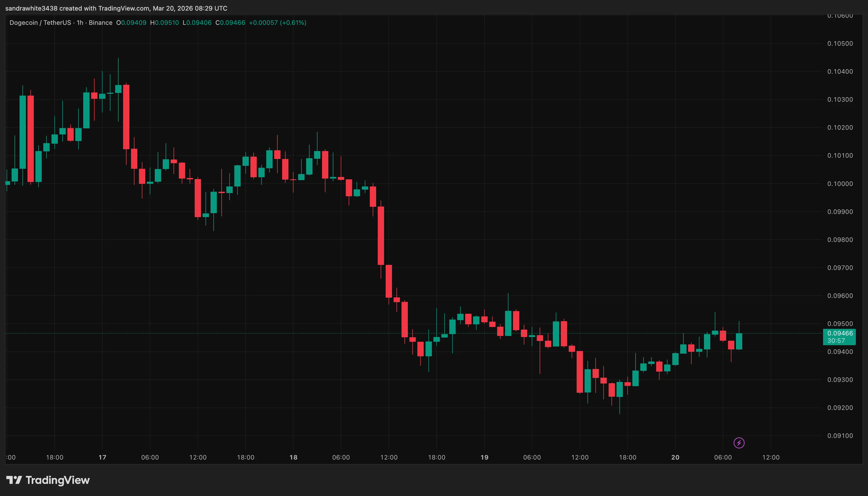Click the 0.10100 price axis label
Viewport: 868px width, 496px height.
(840, 155)
